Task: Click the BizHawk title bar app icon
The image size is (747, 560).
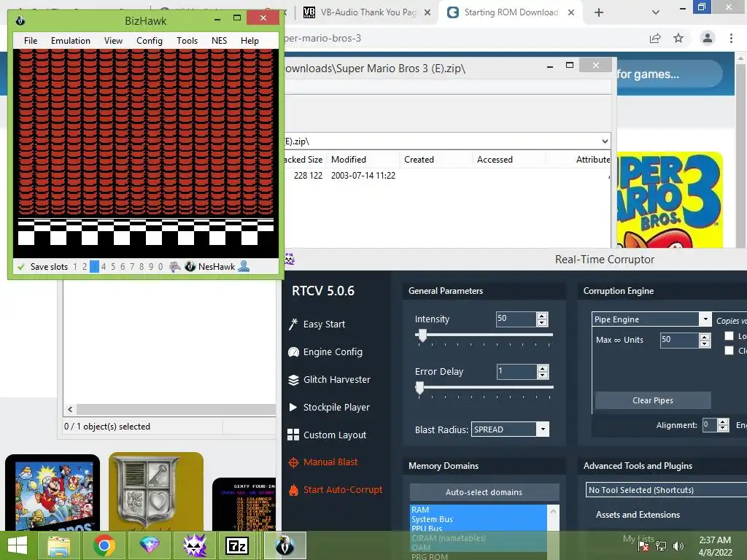Action: pyautogui.click(x=20, y=20)
